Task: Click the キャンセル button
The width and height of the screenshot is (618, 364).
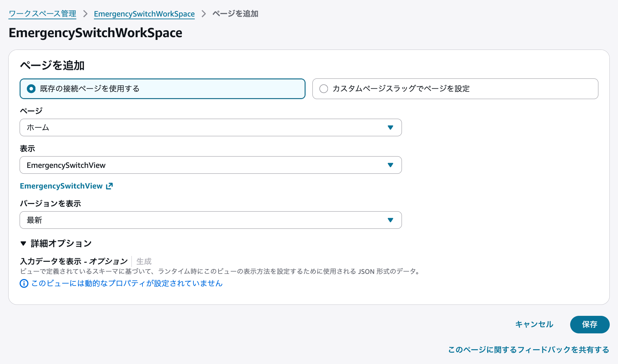Action: pyautogui.click(x=534, y=324)
